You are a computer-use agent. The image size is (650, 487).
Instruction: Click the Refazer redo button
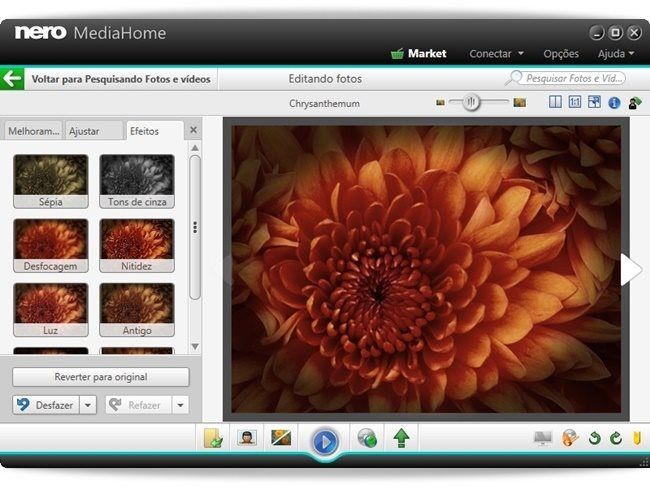point(139,405)
